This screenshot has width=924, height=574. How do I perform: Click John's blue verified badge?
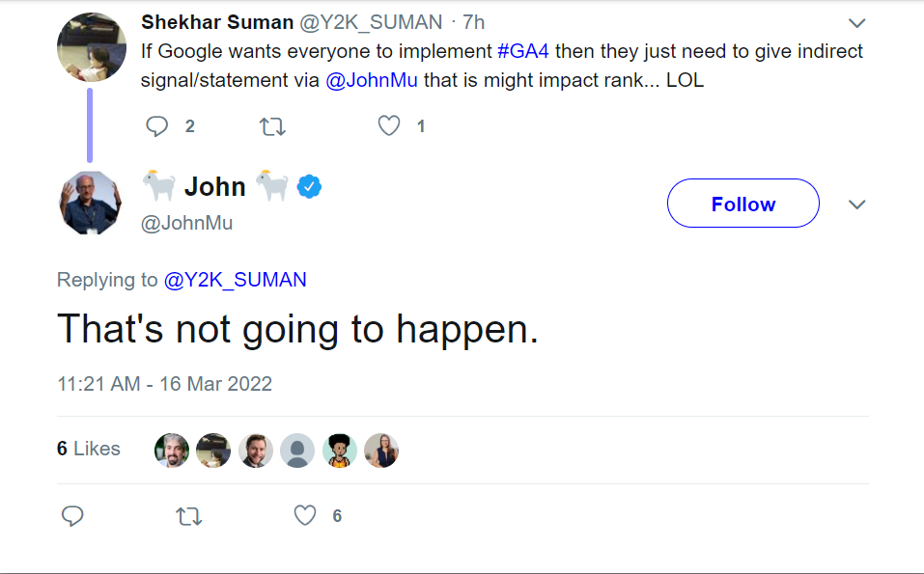(309, 186)
